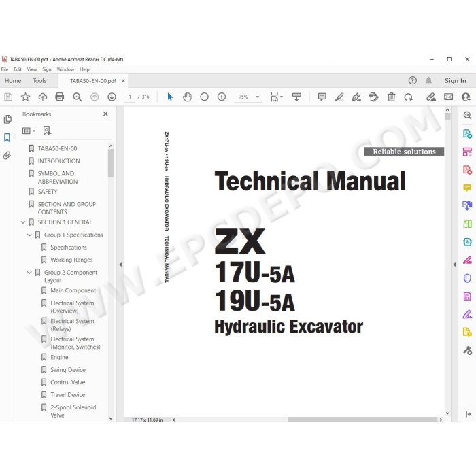
Task: Open the Window menu
Action: click(65, 69)
